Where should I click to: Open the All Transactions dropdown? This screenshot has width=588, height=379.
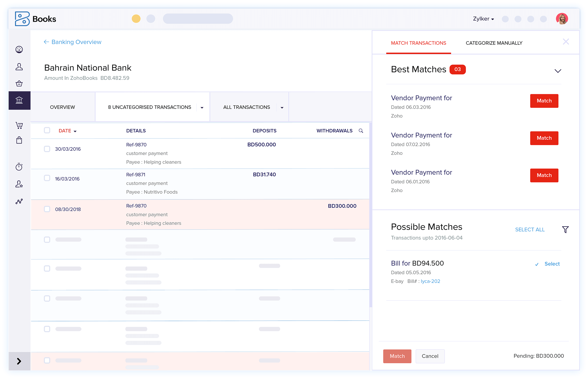pos(282,107)
